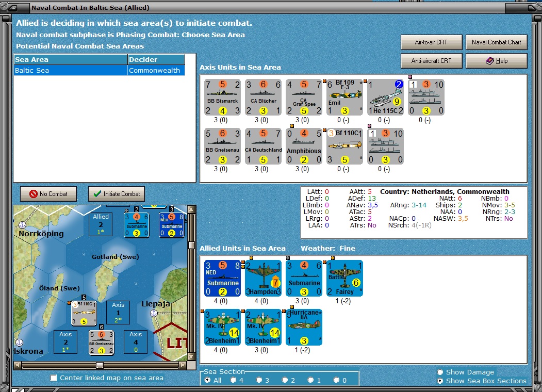542x392 pixels.
Task: Select the BB Bismarck unit counter
Action: pyautogui.click(x=222, y=97)
